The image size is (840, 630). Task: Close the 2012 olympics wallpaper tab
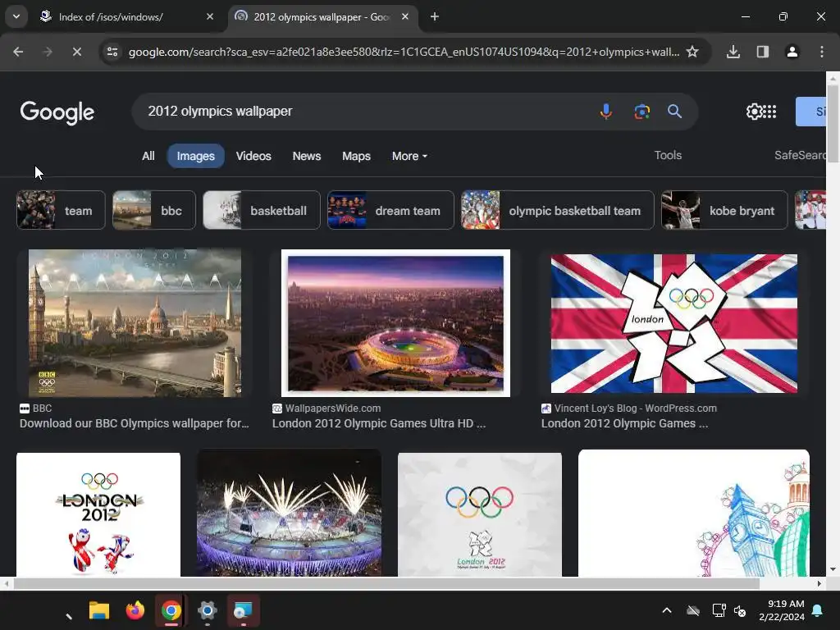[405, 16]
